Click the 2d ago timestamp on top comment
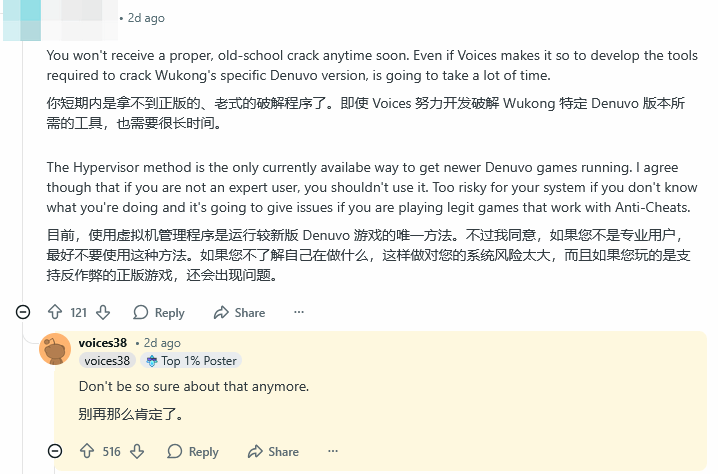Viewport: 718px width, 474px height. (x=146, y=18)
